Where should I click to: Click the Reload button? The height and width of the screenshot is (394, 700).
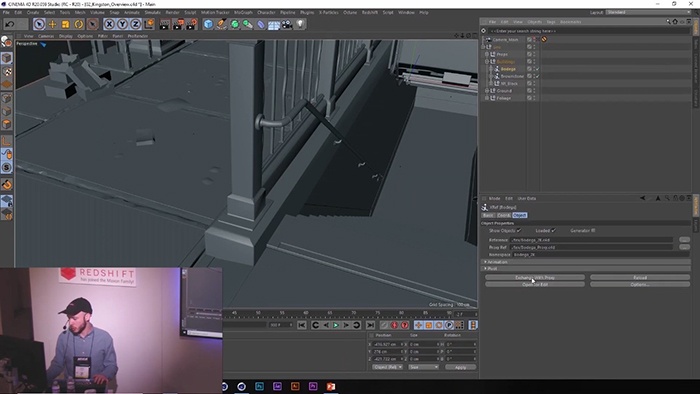click(x=640, y=278)
